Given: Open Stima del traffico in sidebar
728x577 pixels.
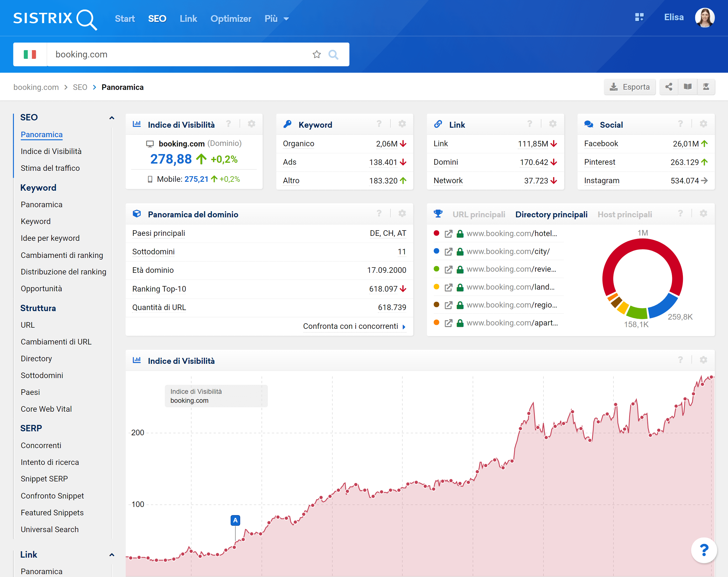Looking at the screenshot, I should (50, 168).
